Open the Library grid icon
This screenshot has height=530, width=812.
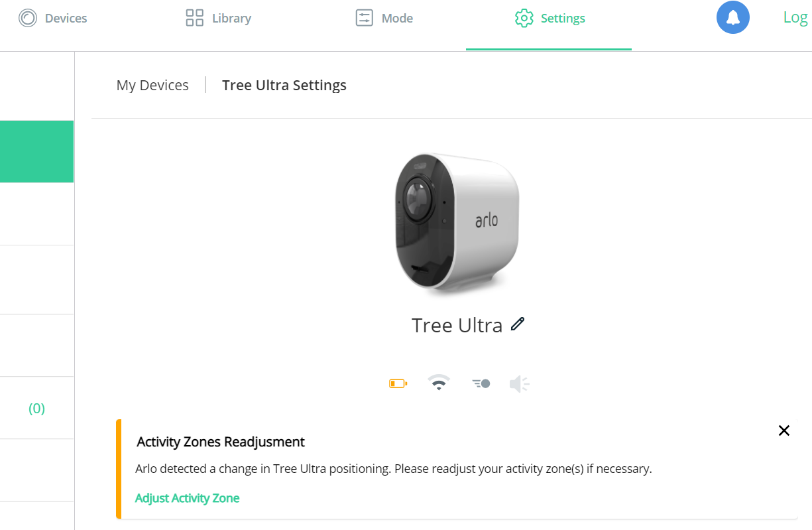pyautogui.click(x=194, y=17)
